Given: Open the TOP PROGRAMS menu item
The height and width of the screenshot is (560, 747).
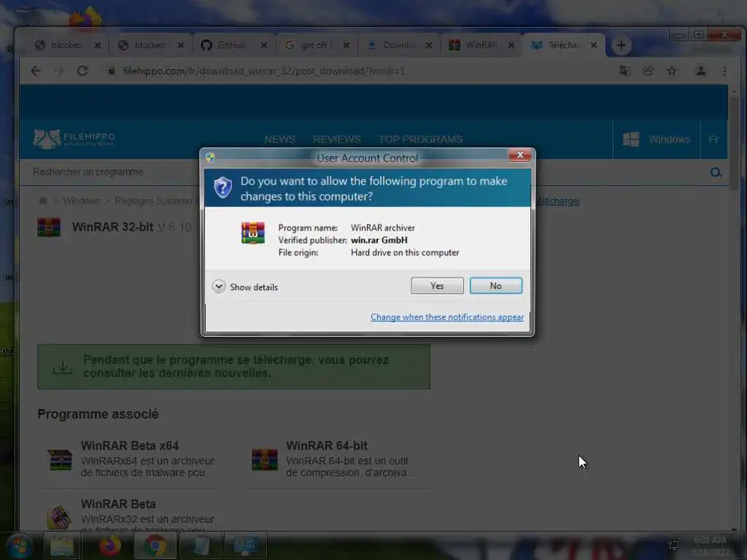Looking at the screenshot, I should (421, 139).
